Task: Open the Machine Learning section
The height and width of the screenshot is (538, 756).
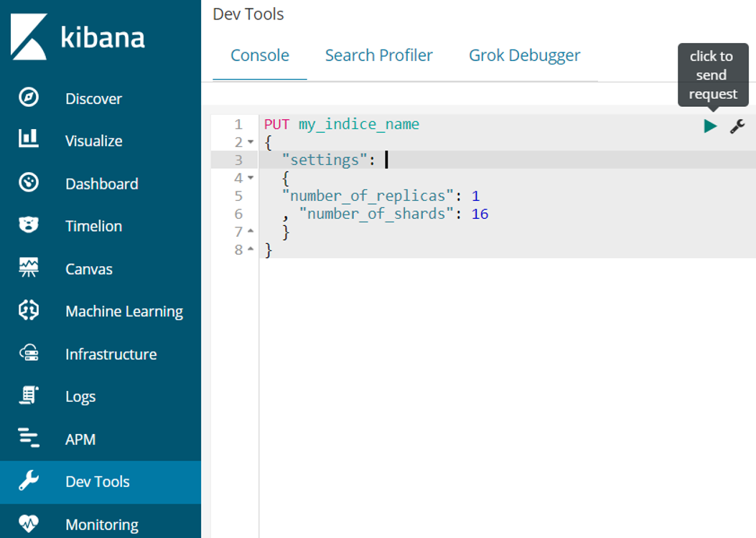Action: point(124,311)
